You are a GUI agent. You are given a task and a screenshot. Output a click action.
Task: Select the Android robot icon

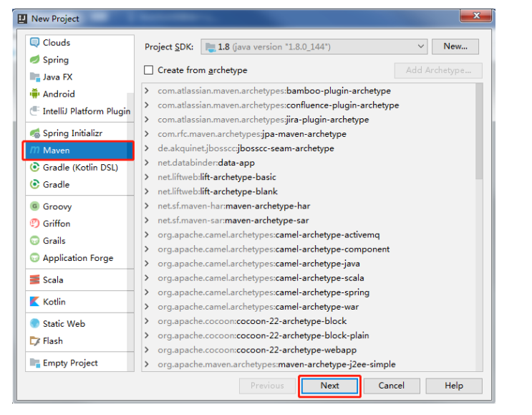34,94
